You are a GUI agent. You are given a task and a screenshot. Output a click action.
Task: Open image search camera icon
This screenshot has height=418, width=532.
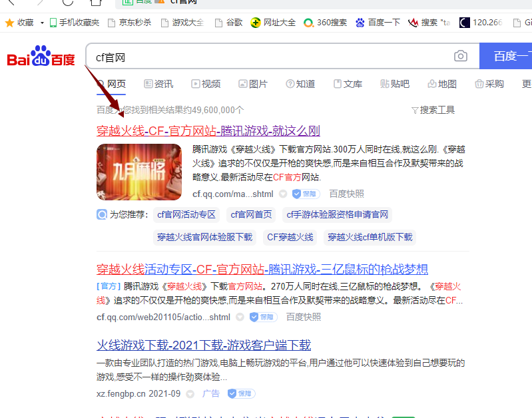(460, 56)
